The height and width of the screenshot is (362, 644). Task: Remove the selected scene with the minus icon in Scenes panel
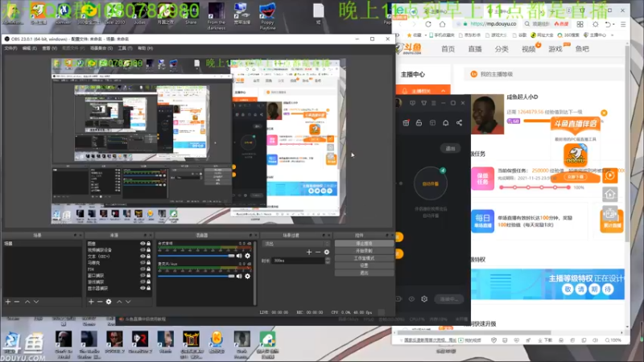click(17, 302)
